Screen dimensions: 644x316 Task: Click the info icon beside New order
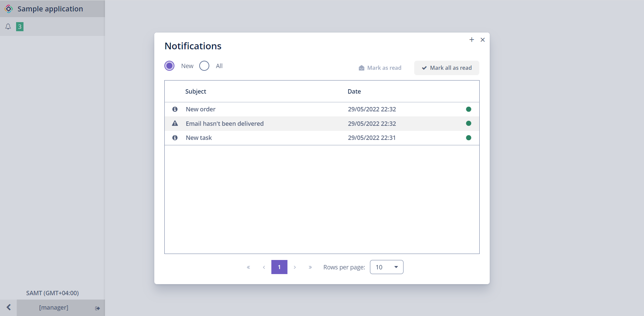pyautogui.click(x=175, y=109)
